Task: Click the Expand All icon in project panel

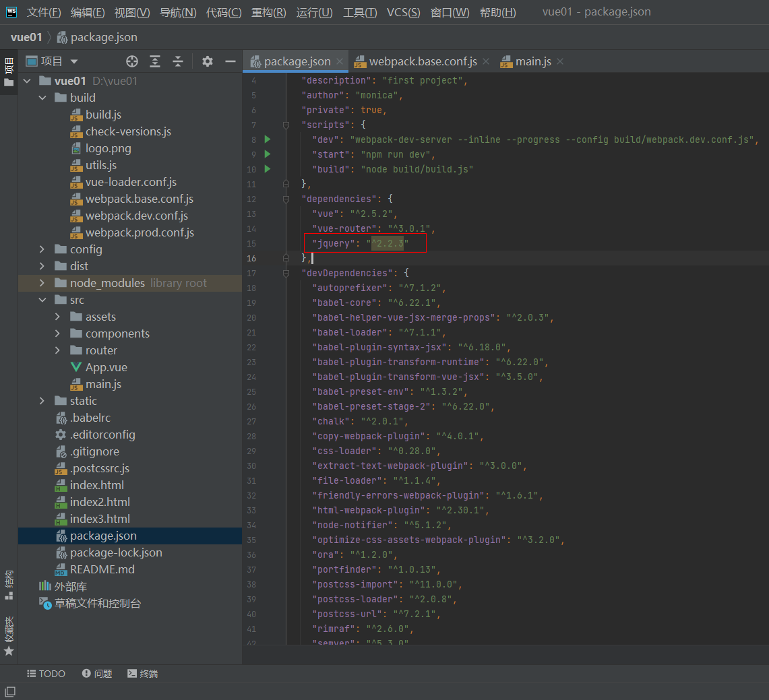Action: [155, 61]
